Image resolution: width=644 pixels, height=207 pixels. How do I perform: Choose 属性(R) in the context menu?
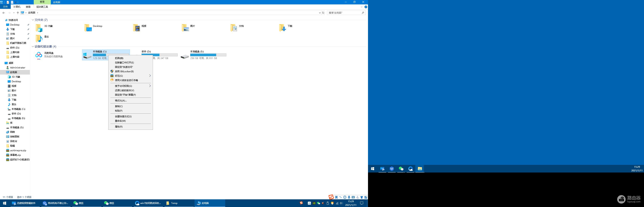click(119, 127)
